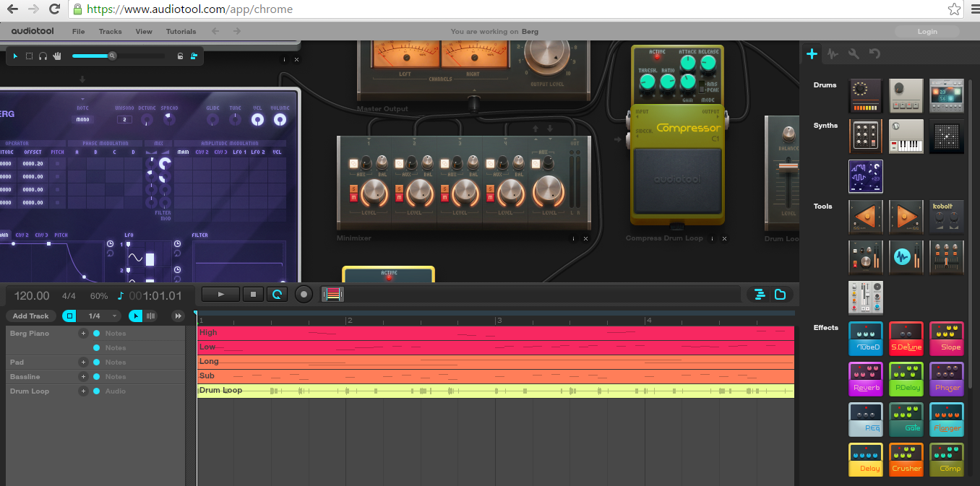Click the undo arrow in the menu bar

(x=215, y=31)
